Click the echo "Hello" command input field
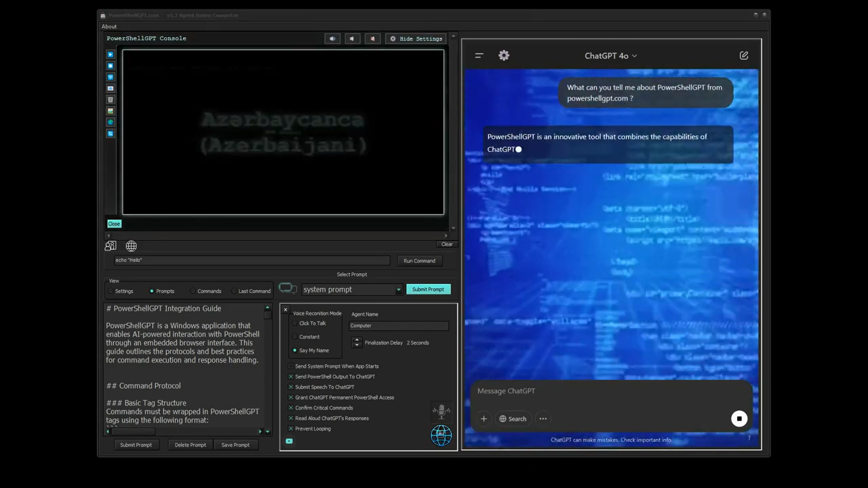 pos(252,260)
